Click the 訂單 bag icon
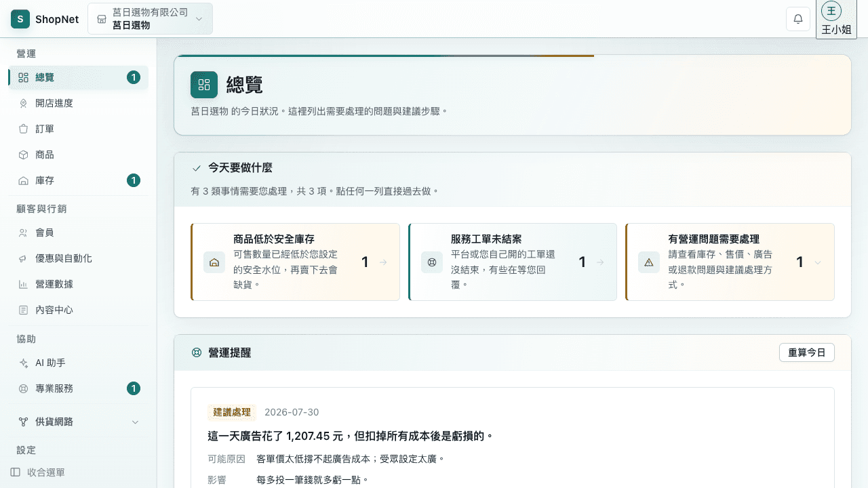868x488 pixels. (x=23, y=129)
